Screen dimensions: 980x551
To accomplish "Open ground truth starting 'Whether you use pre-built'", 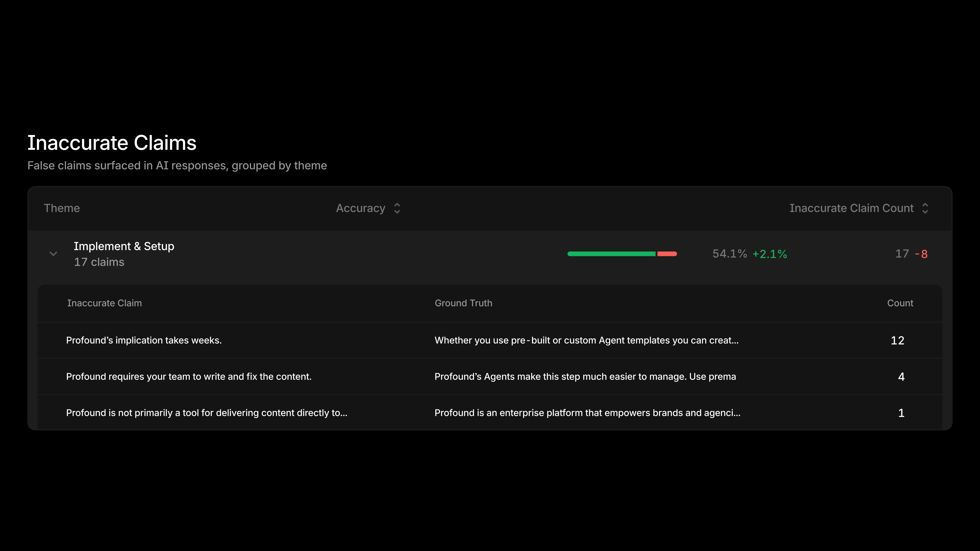I will pos(586,340).
